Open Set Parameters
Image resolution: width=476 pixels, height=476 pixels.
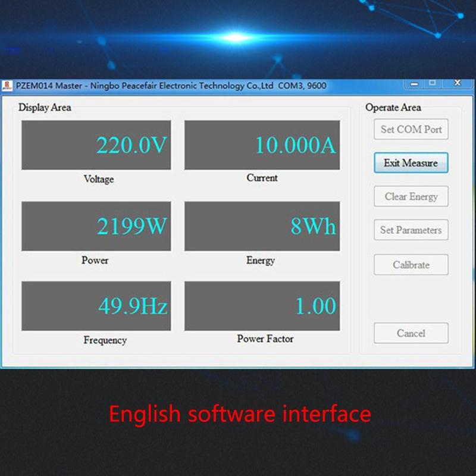pos(411,230)
